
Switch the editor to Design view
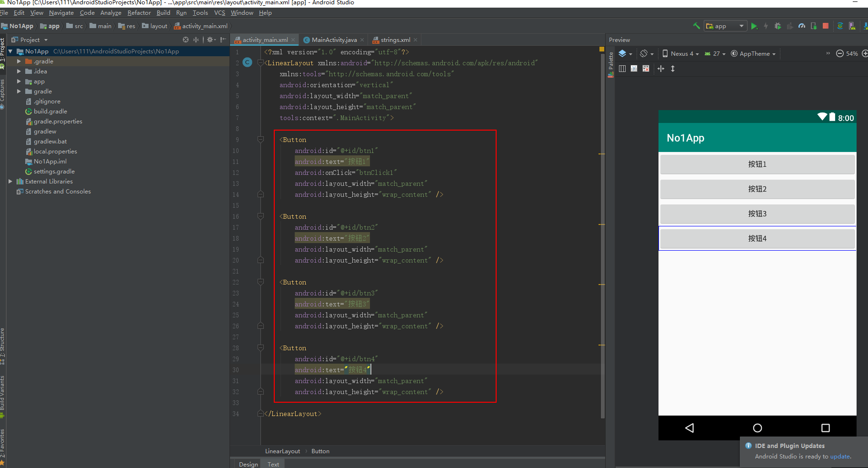248,464
